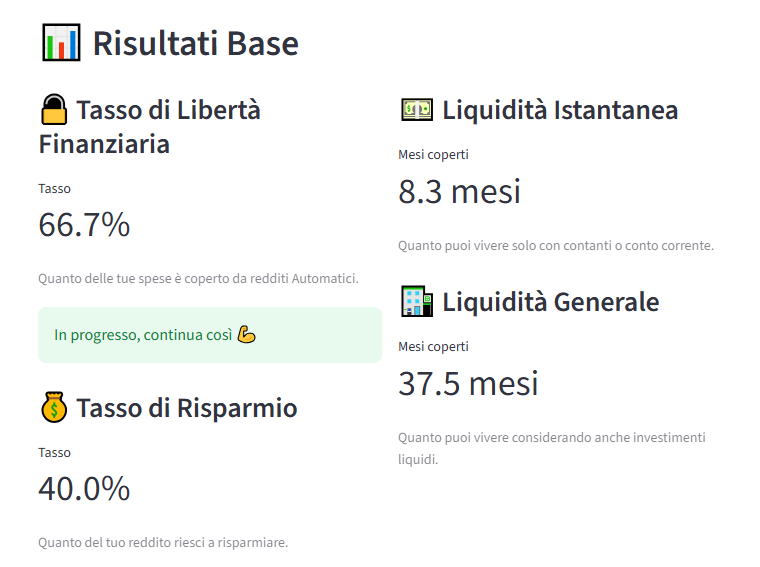The width and height of the screenshot is (760, 567).
Task: Click the money bag icon beside Tasso di Risparmio
Action: coord(54,408)
